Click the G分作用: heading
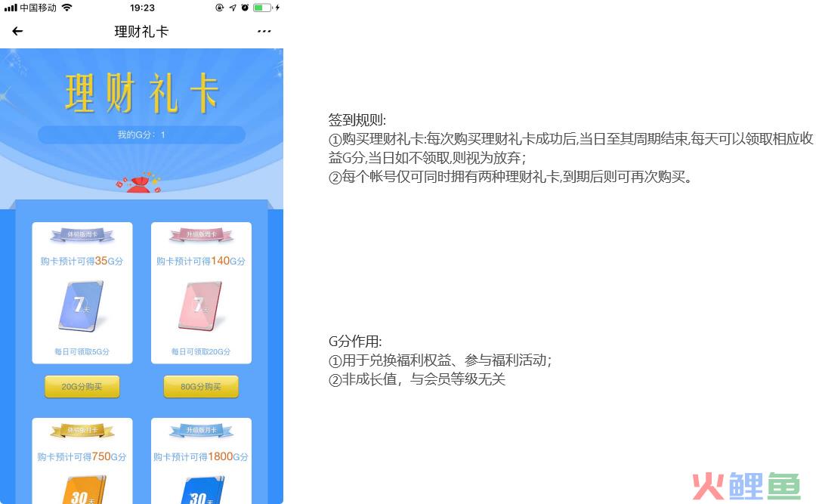 tap(355, 342)
